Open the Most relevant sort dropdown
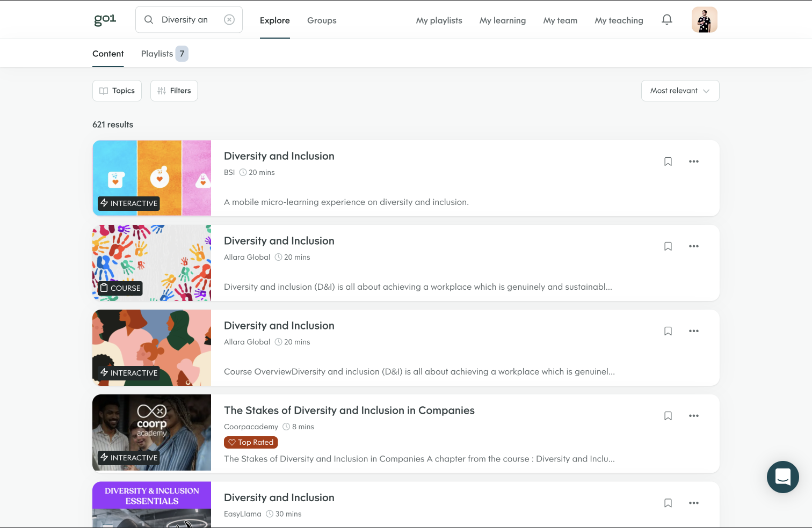Image resolution: width=812 pixels, height=528 pixels. 680,91
